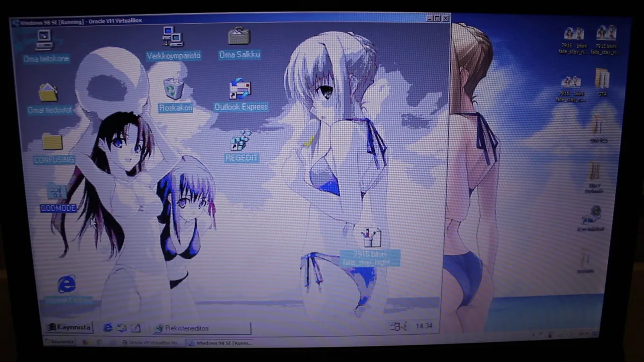Switch to Oracle VM VirtualBox Manager taskbar button

click(x=153, y=343)
